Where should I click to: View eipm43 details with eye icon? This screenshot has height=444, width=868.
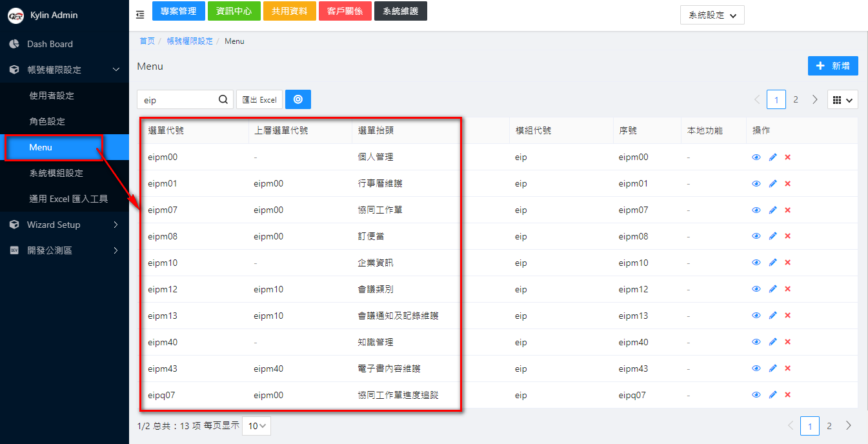pyautogui.click(x=756, y=369)
